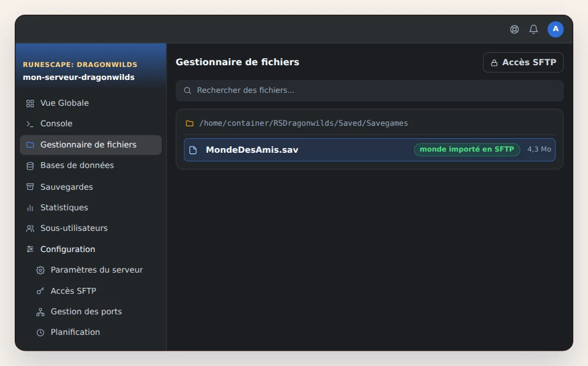Click the search magnifier icon
588x366 pixels.
click(188, 90)
